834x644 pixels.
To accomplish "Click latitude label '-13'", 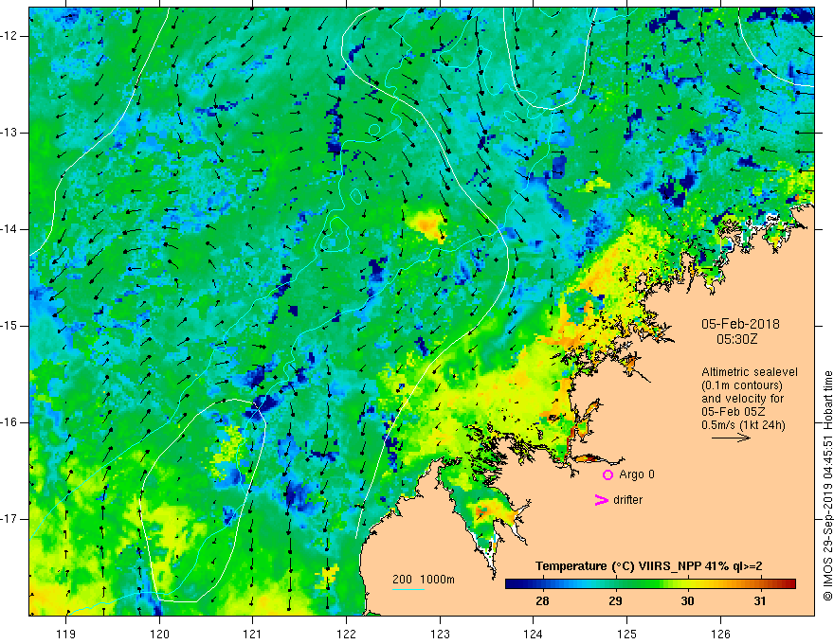I will coord(9,133).
